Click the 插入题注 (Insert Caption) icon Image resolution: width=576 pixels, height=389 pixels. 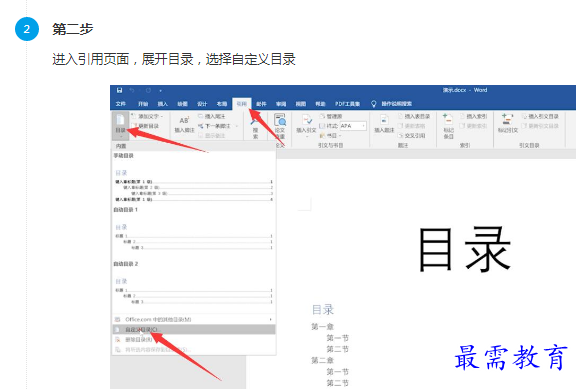point(384,119)
